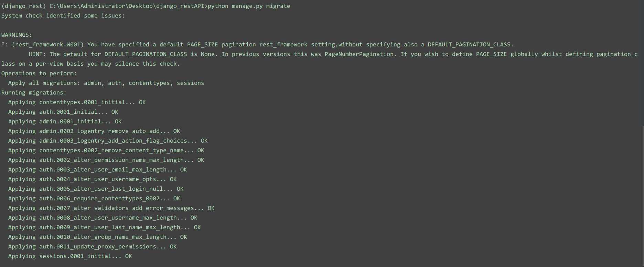Click the python manage.py migrate command text

click(x=249, y=6)
